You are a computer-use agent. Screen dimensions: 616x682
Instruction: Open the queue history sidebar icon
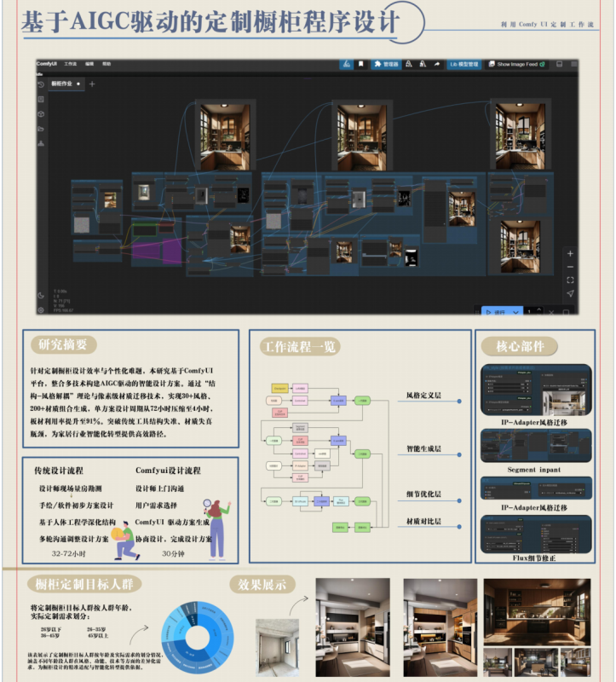(x=41, y=84)
